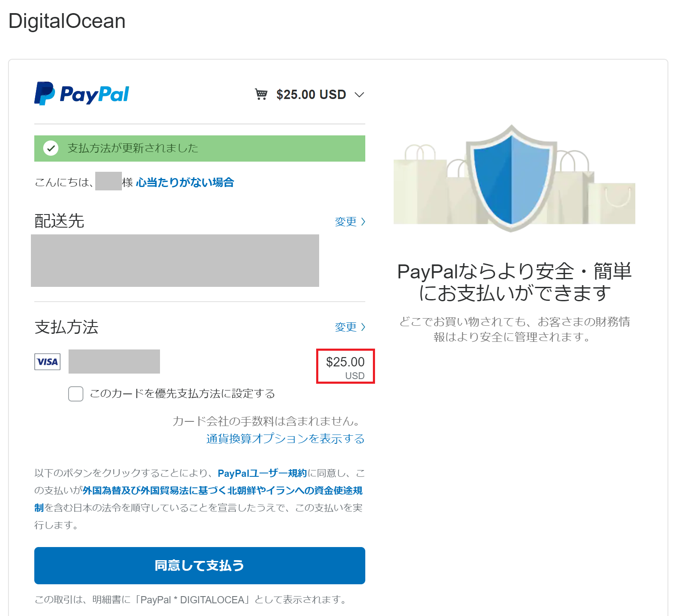The image size is (684, 616).
Task: Click the 心当たりがない場合 link
Action: [x=185, y=182]
